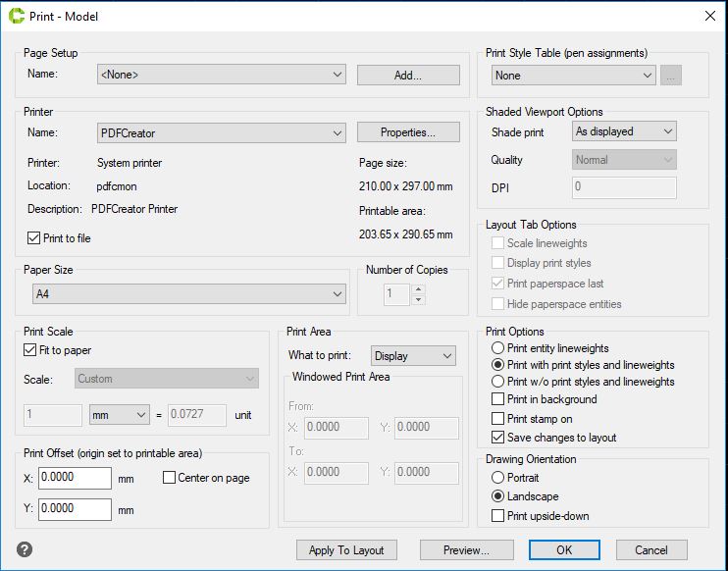Enable Print in background checkbox
728x571 pixels.
pyautogui.click(x=498, y=399)
